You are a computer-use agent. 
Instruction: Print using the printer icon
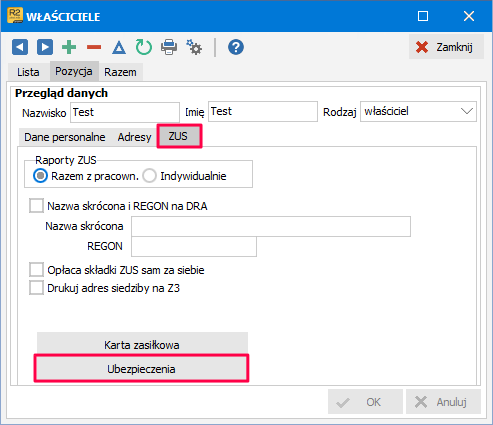point(169,47)
